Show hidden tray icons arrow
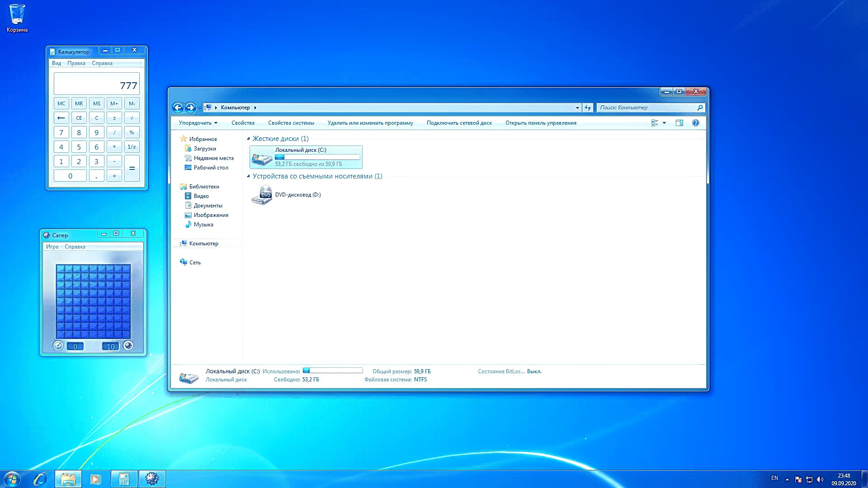Viewport: 868px width, 488px height. click(787, 479)
